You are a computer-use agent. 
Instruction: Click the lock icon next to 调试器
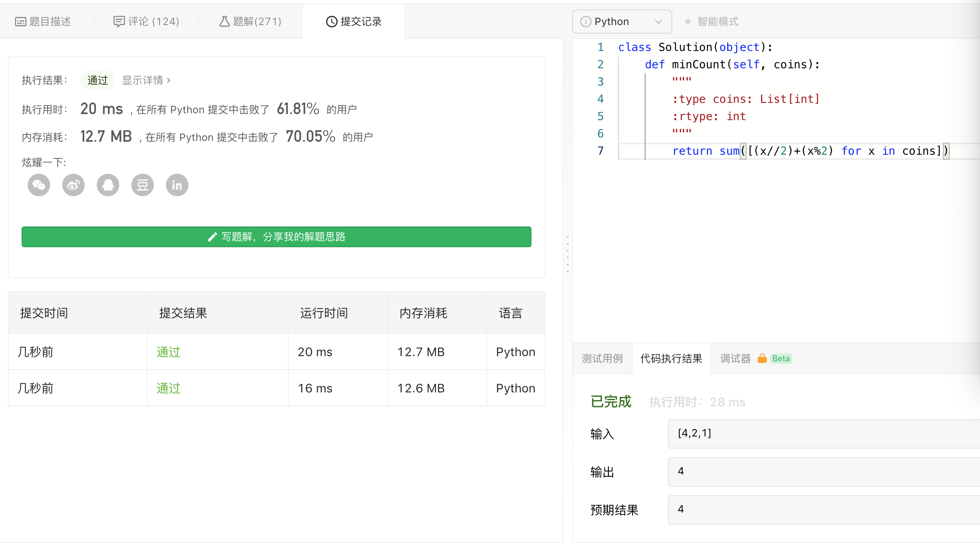pyautogui.click(x=762, y=358)
